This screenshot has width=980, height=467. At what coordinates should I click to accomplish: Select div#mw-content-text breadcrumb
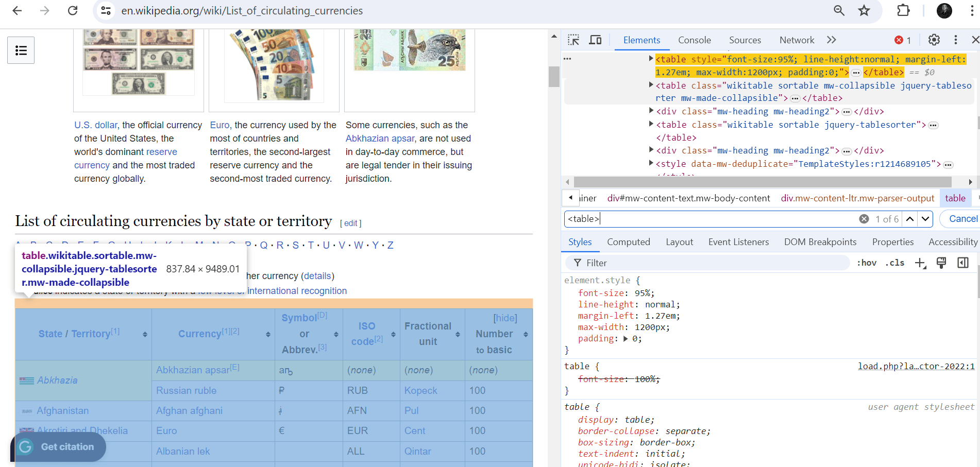coord(688,198)
